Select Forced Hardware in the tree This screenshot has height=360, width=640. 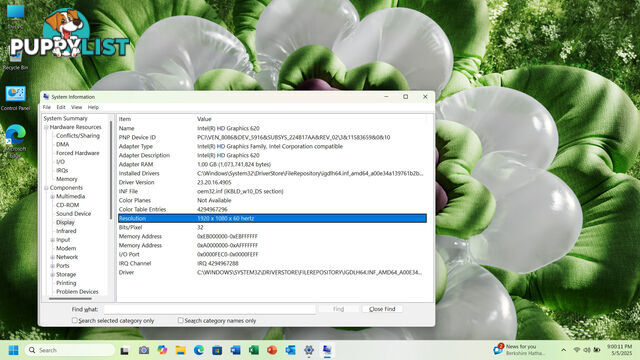[78, 153]
